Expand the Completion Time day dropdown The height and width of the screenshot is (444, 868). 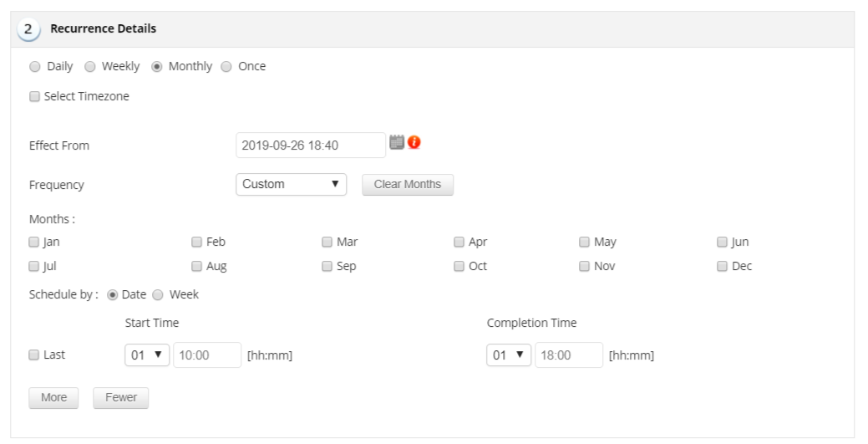[x=509, y=355]
